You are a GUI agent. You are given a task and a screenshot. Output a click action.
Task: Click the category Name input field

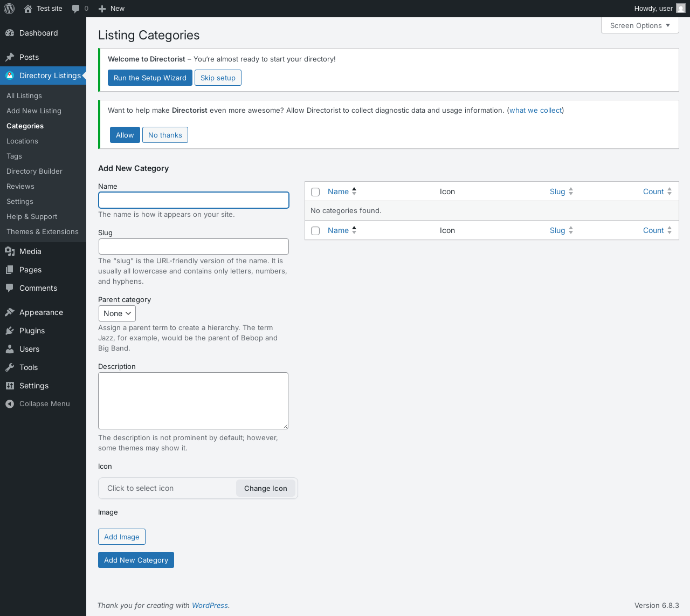[194, 200]
